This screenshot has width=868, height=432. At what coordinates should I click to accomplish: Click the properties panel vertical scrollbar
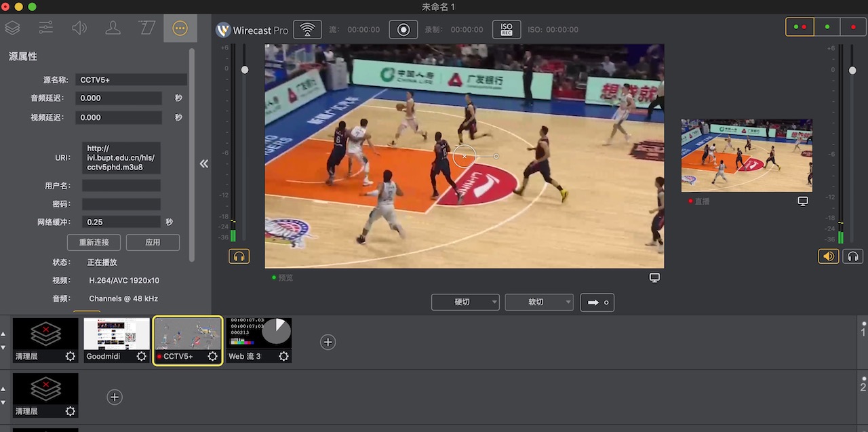pyautogui.click(x=192, y=155)
